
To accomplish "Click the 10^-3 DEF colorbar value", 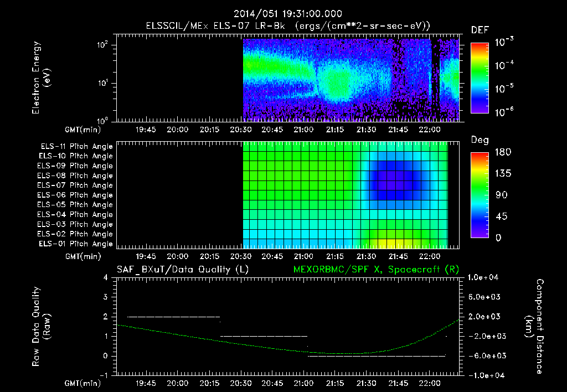I will 504,42.
